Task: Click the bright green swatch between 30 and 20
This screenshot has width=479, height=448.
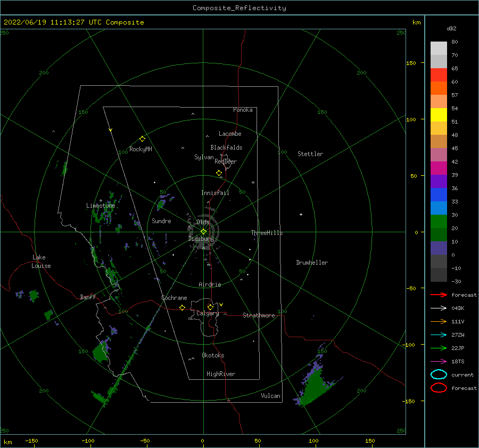Action: 439,222
